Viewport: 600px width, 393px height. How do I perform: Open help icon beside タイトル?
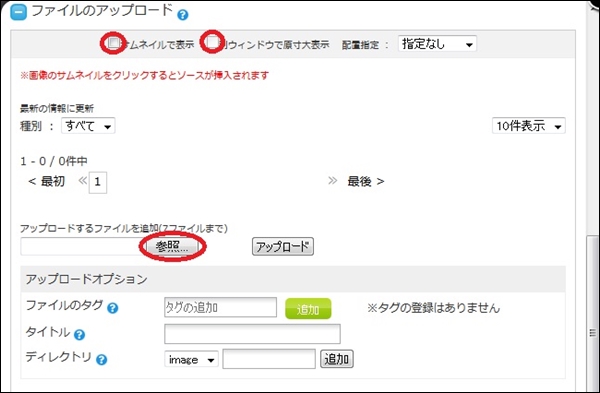pos(79,335)
